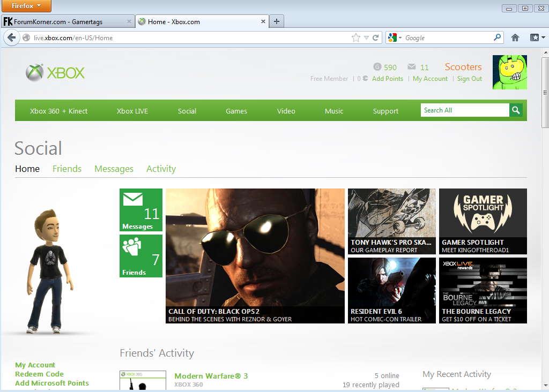Click the Xbox logo
The height and width of the screenshot is (392, 549).
55,73
